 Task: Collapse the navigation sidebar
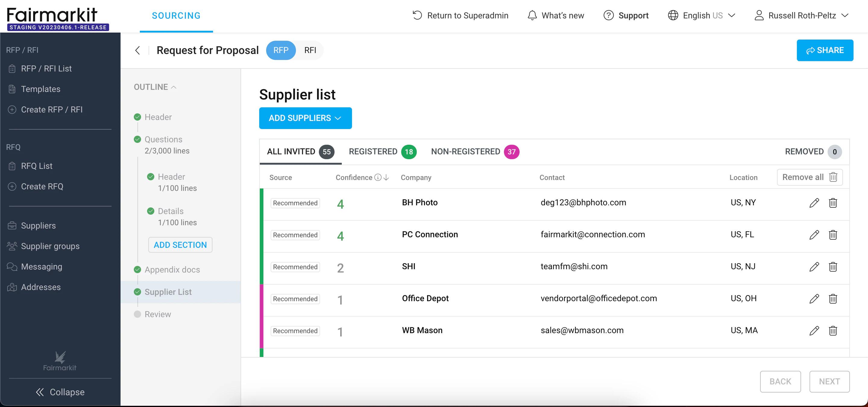[60, 392]
